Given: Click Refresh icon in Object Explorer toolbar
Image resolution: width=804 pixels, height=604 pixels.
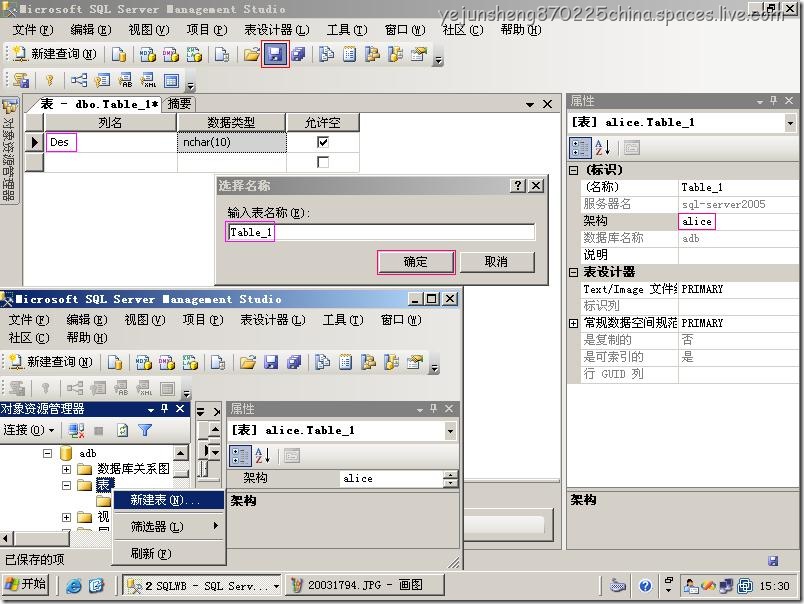Looking at the screenshot, I should pyautogui.click(x=122, y=431).
